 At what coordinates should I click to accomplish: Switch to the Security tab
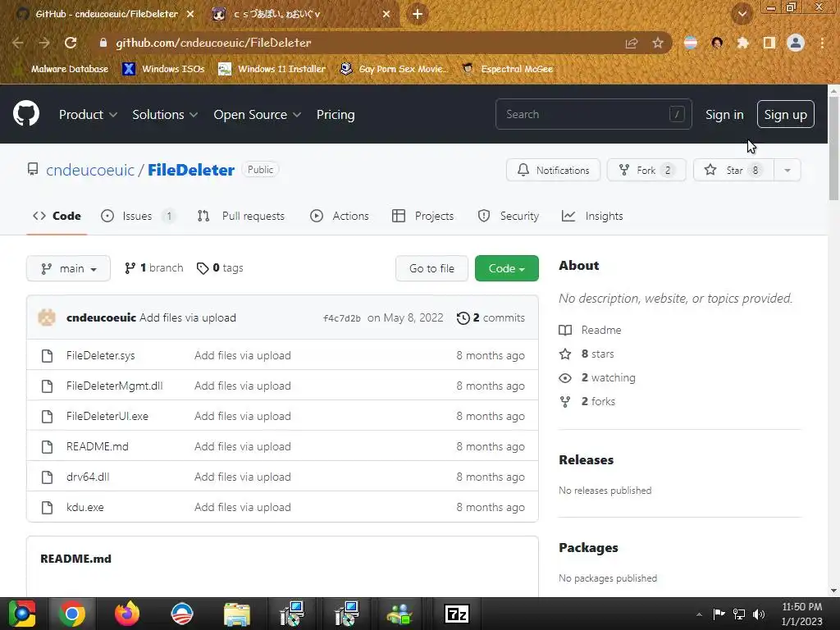click(509, 217)
